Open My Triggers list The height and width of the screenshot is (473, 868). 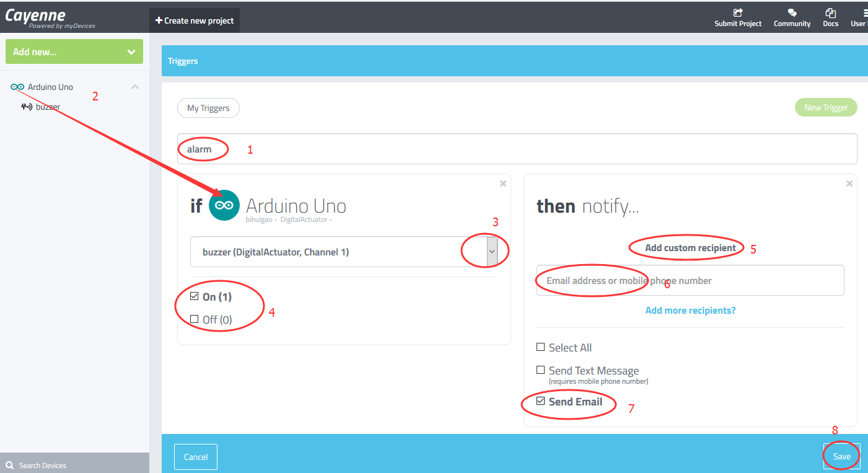(208, 108)
